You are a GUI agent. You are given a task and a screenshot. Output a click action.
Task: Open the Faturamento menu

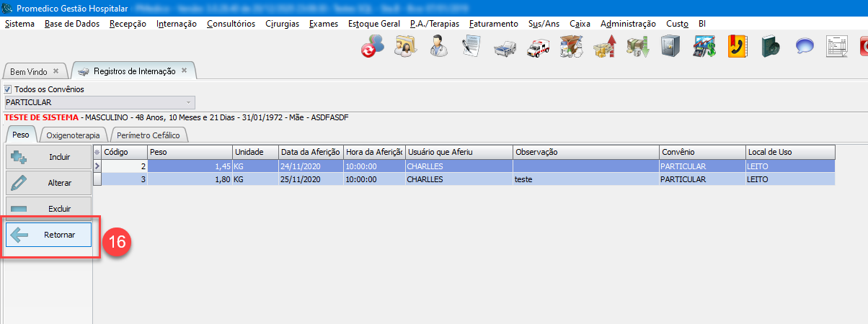[493, 24]
